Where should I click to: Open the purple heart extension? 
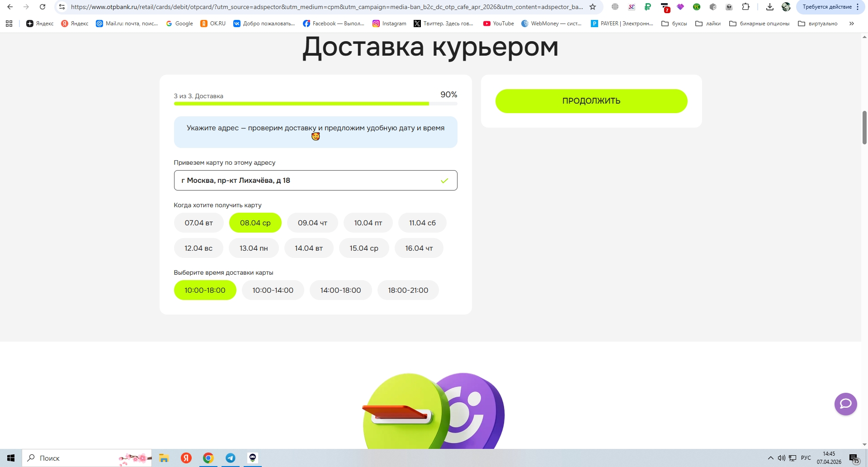click(680, 7)
